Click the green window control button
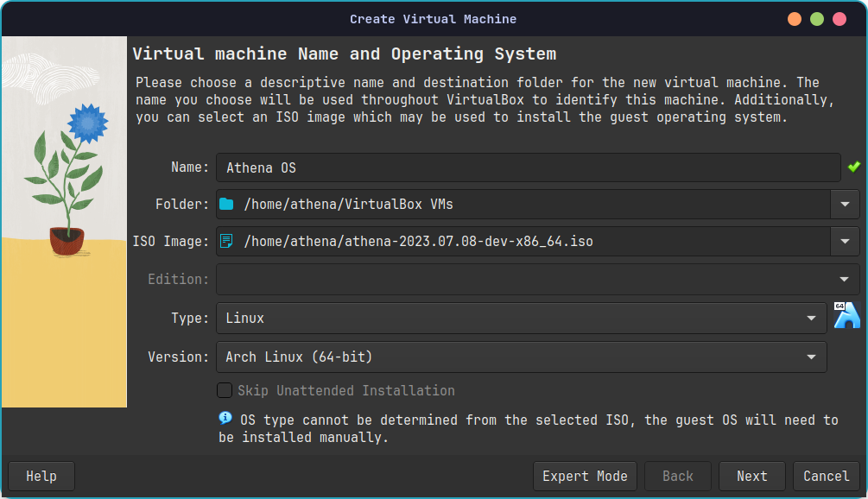This screenshot has height=499, width=868. pyautogui.click(x=815, y=17)
